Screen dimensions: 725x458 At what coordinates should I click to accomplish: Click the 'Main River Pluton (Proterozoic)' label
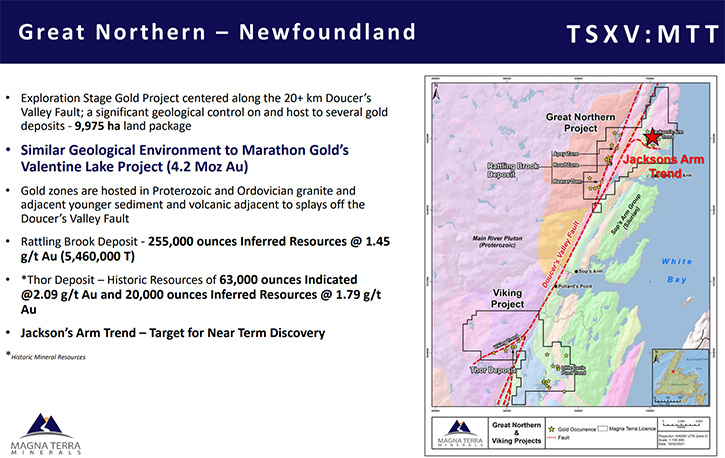(497, 241)
